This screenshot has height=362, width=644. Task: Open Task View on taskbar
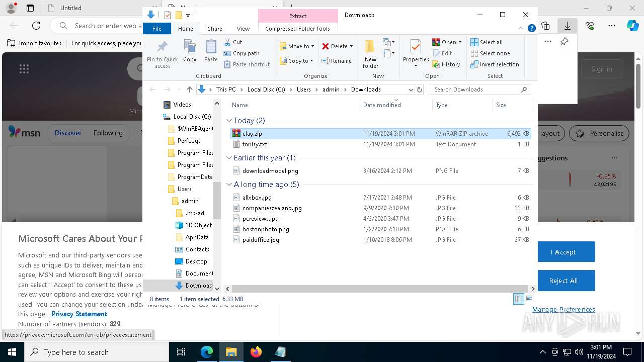181,352
